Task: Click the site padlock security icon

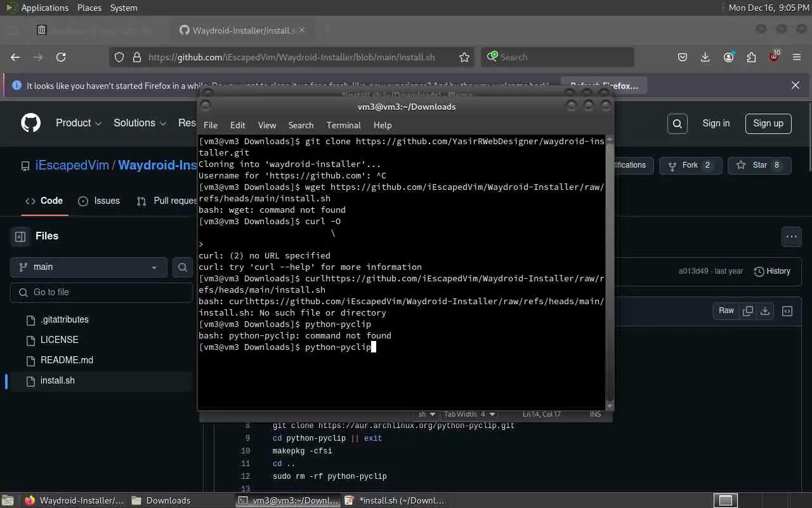Action: [136, 57]
